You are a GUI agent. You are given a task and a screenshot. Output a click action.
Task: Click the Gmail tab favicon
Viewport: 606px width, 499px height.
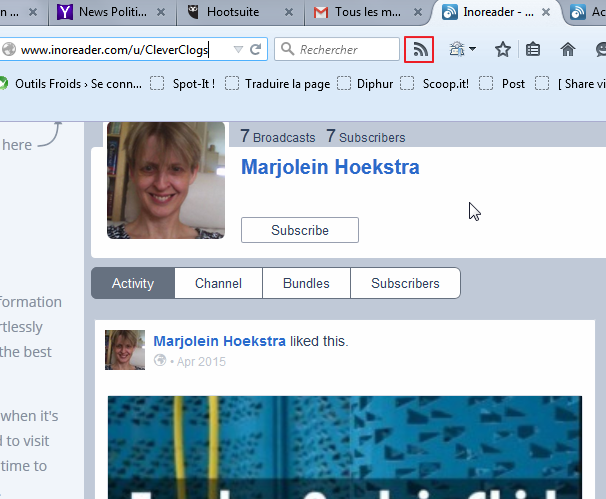point(321,12)
